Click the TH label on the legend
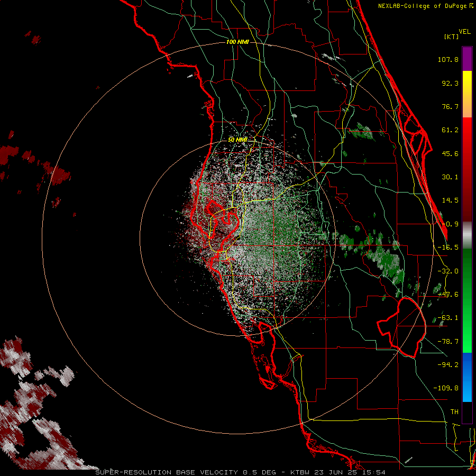This screenshot has width=476, height=476. coord(454,412)
